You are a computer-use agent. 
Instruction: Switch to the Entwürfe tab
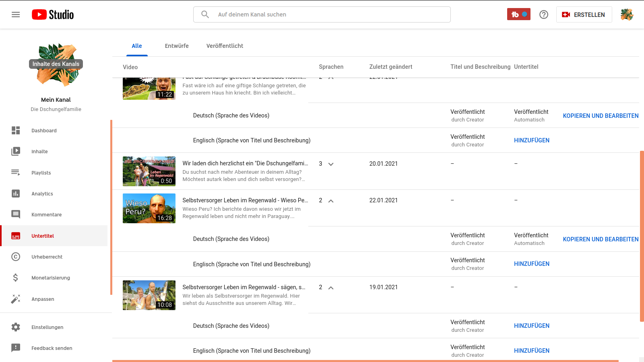[177, 46]
